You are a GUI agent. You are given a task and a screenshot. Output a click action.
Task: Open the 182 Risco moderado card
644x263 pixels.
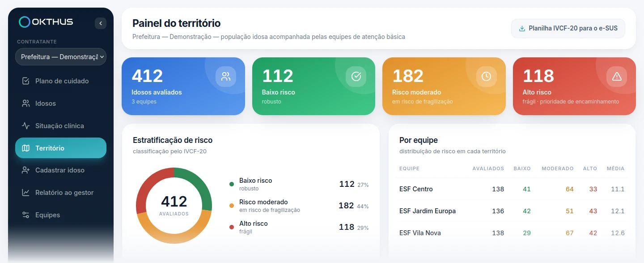[444, 86]
